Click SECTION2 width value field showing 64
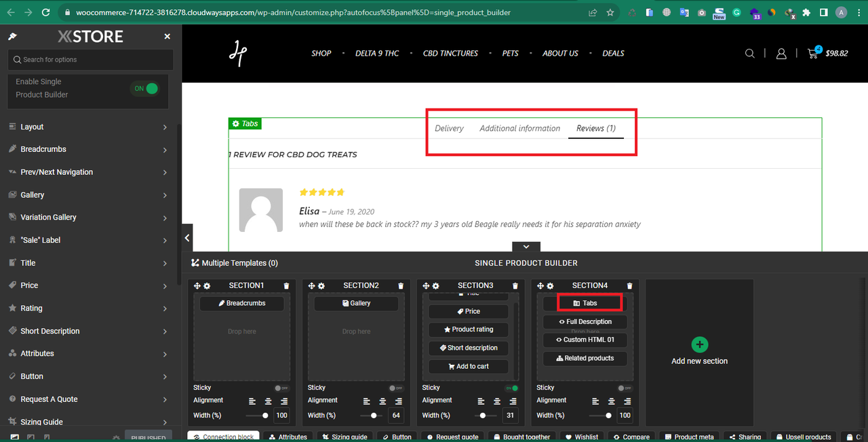 tap(397, 415)
